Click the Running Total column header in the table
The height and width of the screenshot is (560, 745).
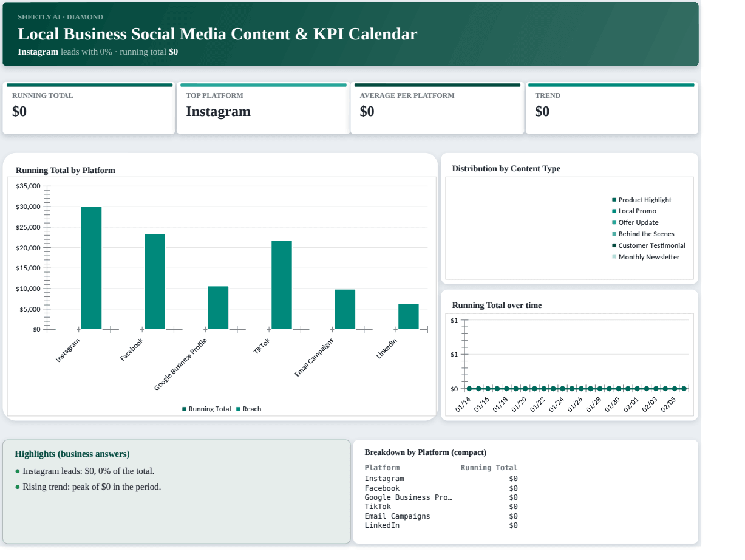click(489, 468)
